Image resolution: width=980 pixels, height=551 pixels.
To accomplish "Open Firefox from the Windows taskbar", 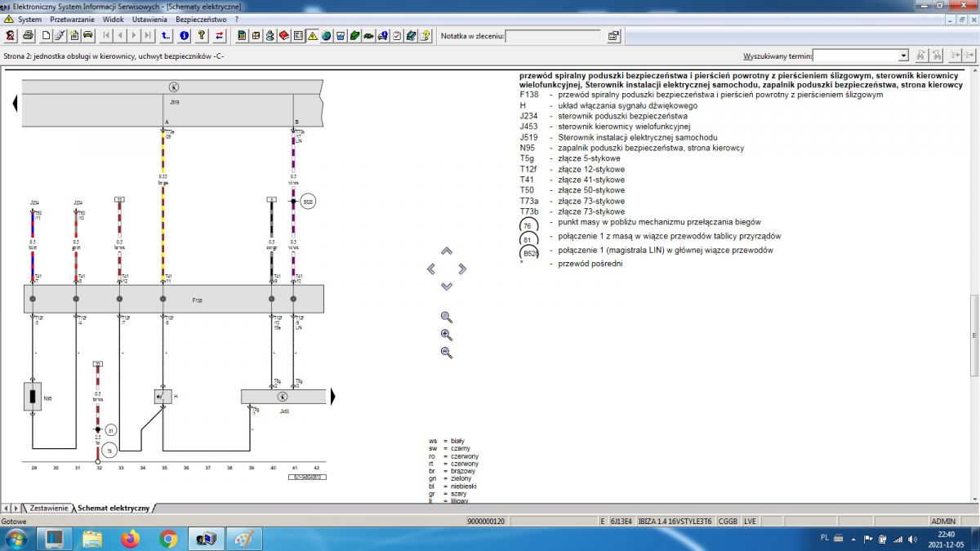I will tap(131, 539).
